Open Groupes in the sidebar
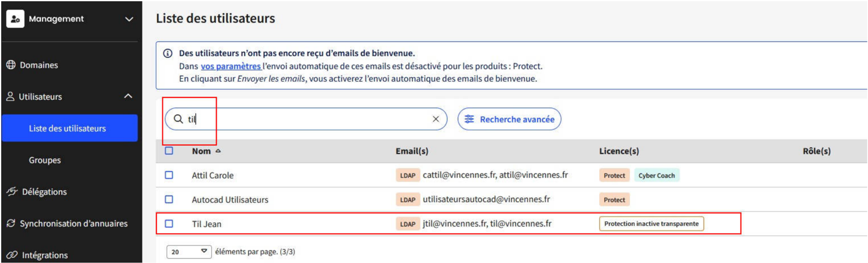868x263 pixels. (45, 160)
